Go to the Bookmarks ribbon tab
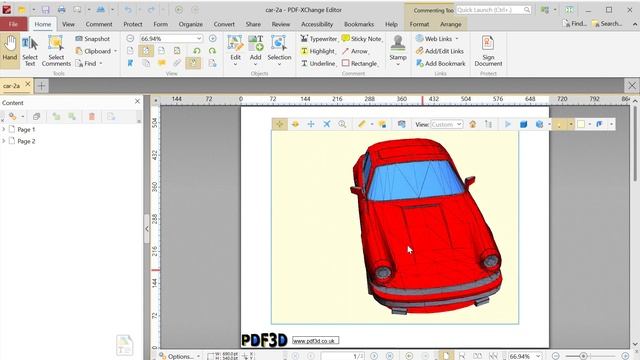Screen dimensions: 640x360 click(359, 24)
